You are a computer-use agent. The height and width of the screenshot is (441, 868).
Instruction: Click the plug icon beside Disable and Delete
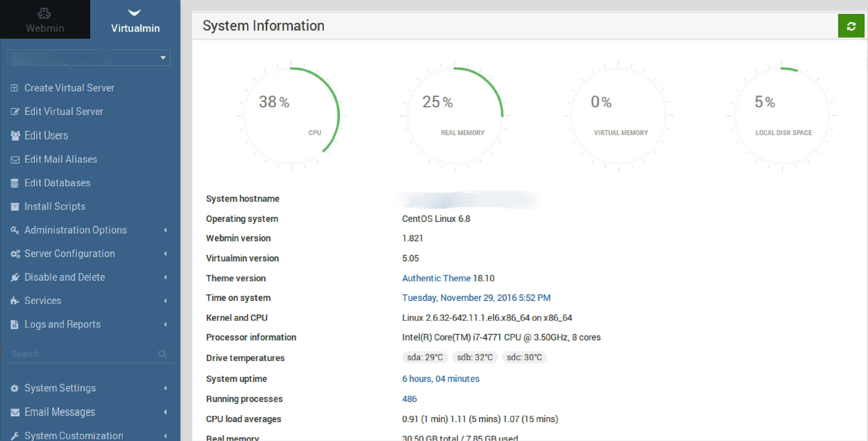(15, 277)
